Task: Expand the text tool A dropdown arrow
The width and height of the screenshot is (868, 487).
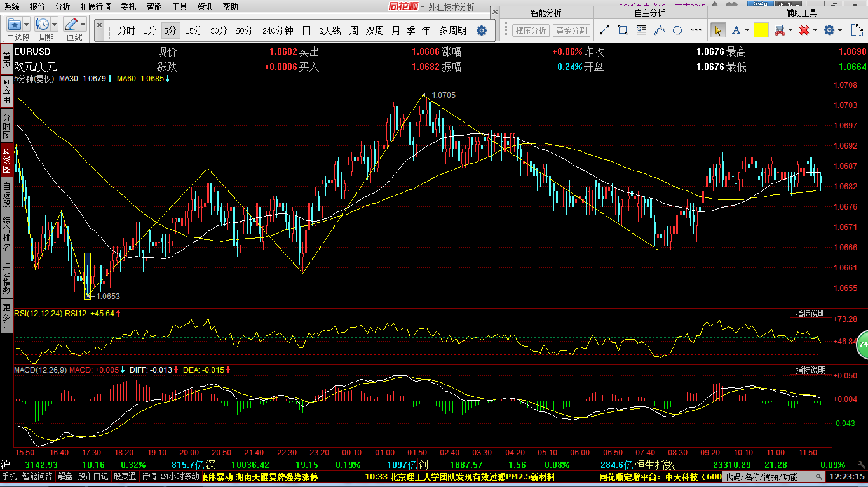Action: pyautogui.click(x=747, y=30)
